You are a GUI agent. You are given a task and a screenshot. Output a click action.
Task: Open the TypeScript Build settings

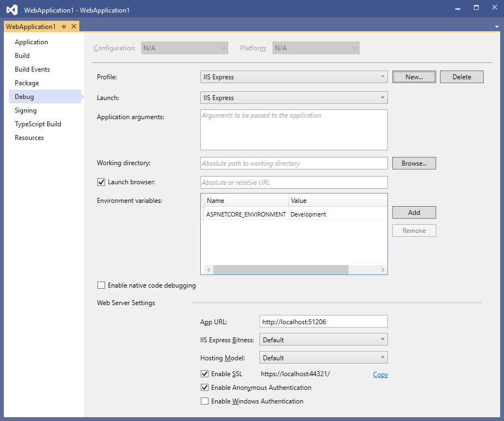coord(37,124)
